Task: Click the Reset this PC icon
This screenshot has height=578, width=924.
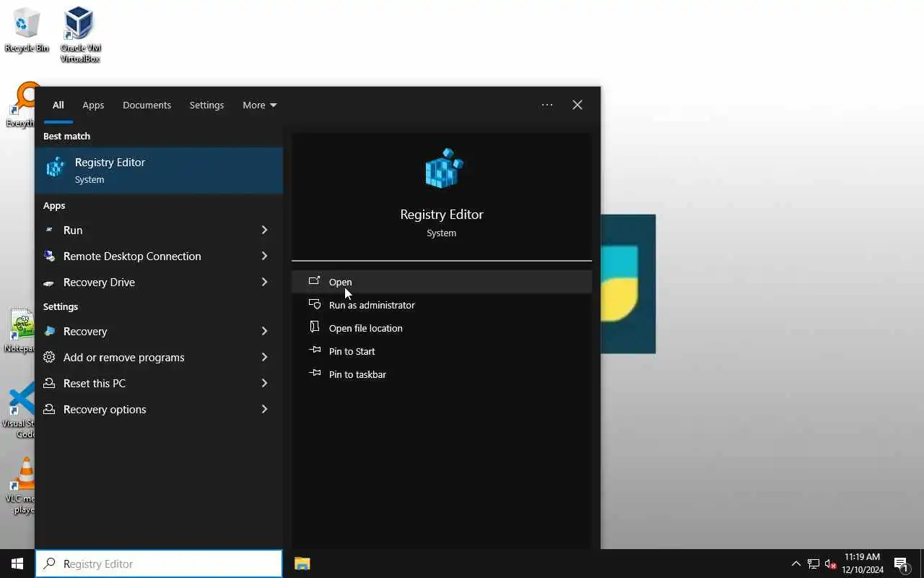Action: 49,383
